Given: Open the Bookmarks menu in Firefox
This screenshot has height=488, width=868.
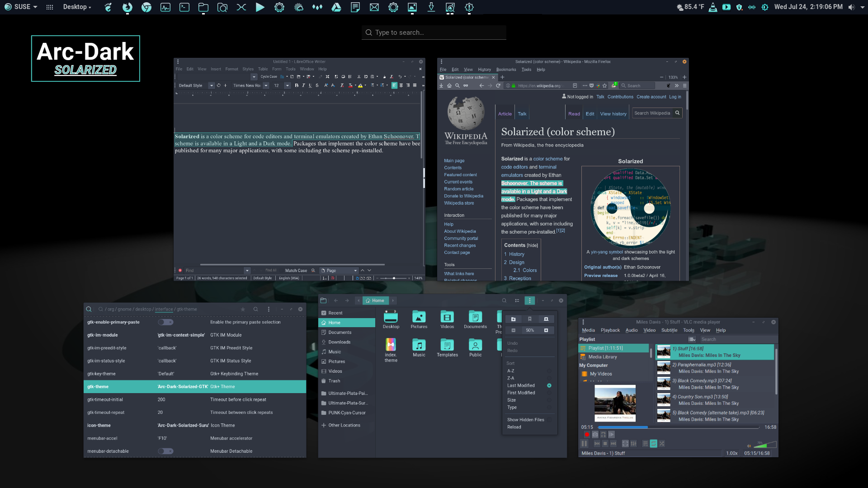Looking at the screenshot, I should coord(506,70).
